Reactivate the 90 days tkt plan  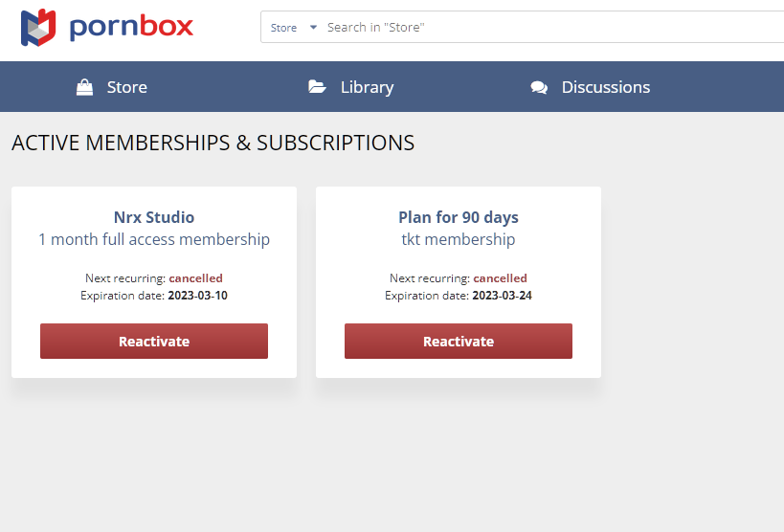(459, 342)
